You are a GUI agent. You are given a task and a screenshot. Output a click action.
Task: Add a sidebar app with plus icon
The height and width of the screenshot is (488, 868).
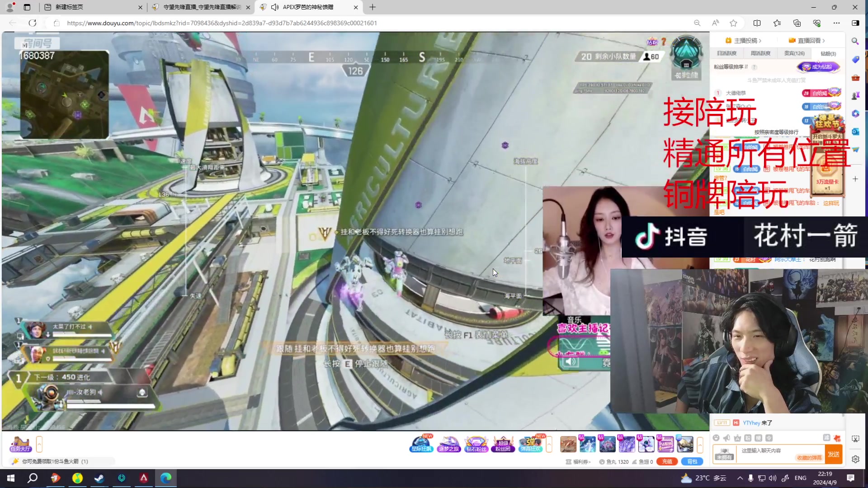pyautogui.click(x=855, y=179)
